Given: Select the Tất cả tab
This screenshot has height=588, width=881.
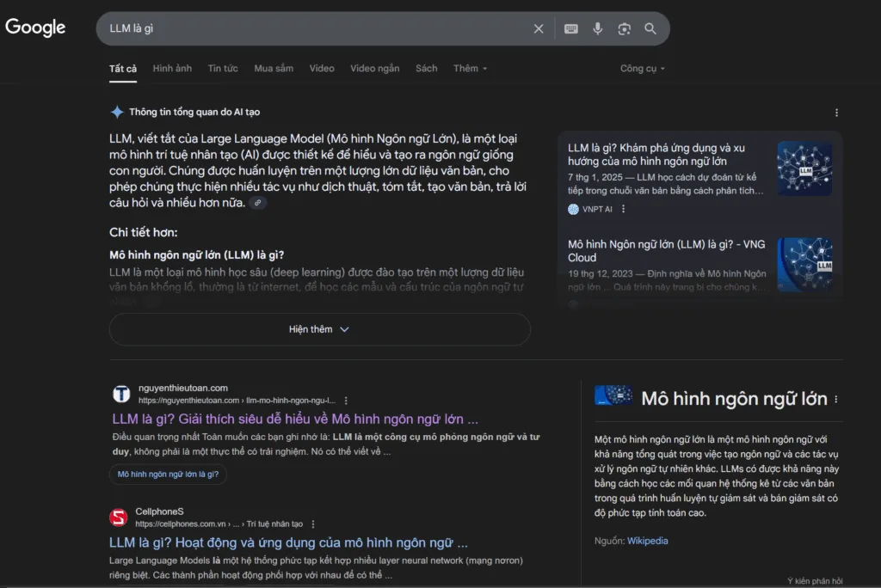Looking at the screenshot, I should point(123,69).
